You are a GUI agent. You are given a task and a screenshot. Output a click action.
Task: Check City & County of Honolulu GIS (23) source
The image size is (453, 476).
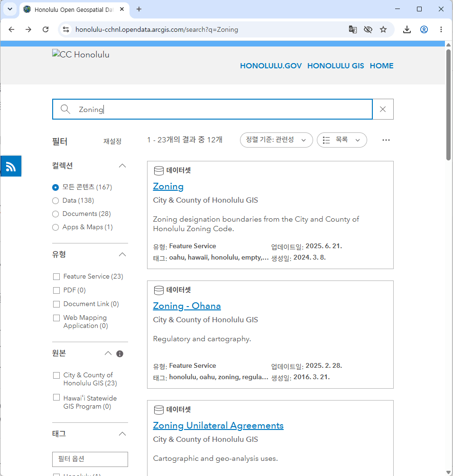click(56, 375)
